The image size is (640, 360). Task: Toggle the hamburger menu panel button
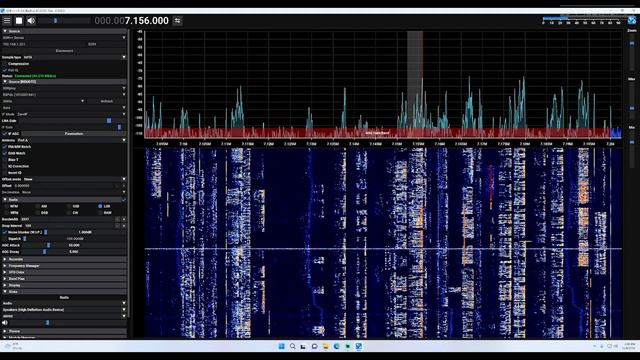[x=7, y=20]
